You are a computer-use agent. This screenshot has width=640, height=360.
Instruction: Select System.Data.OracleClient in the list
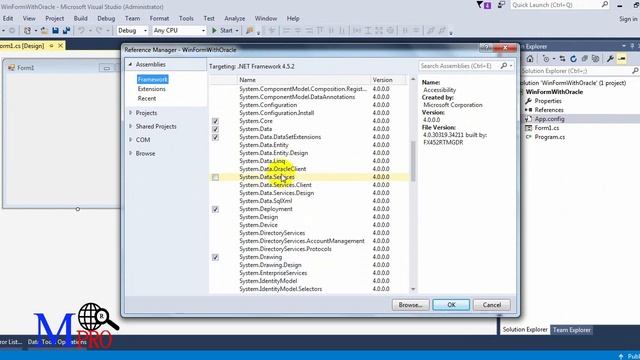(273, 169)
